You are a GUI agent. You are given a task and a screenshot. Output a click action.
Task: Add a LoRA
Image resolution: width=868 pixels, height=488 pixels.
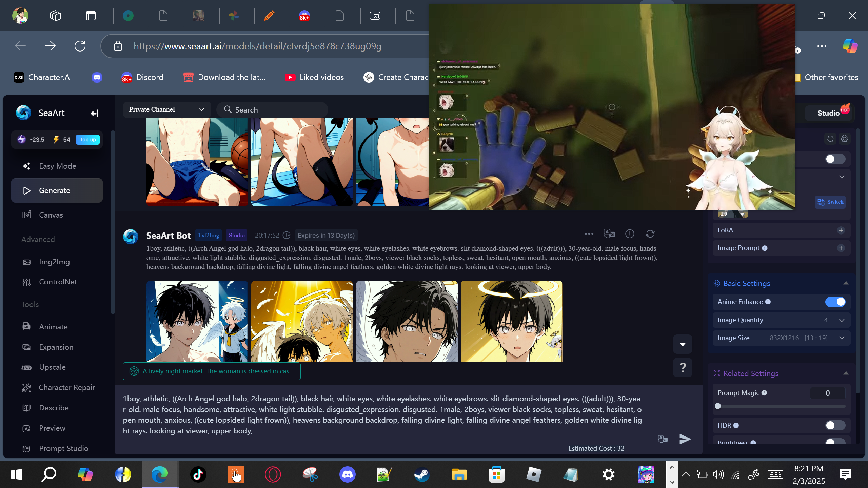[841, 230]
